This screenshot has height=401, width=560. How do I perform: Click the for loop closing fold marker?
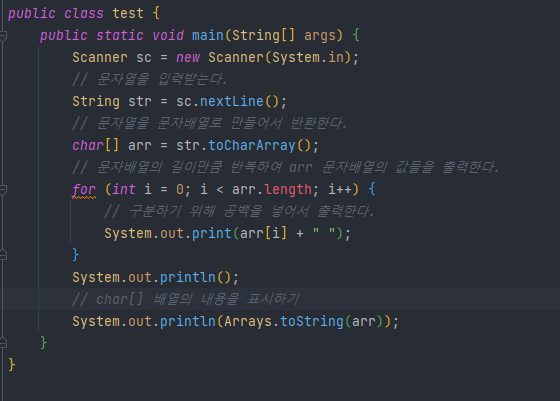tap(3, 255)
